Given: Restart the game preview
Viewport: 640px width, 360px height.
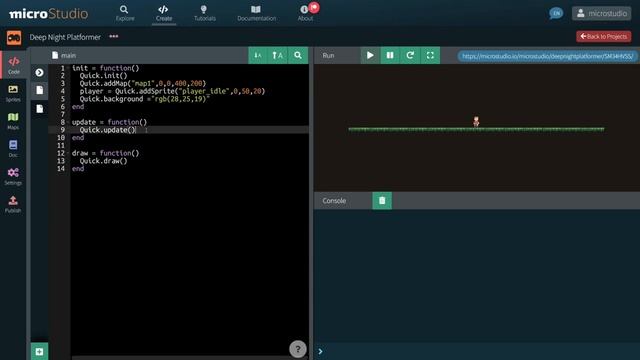Looking at the screenshot, I should tap(410, 55).
